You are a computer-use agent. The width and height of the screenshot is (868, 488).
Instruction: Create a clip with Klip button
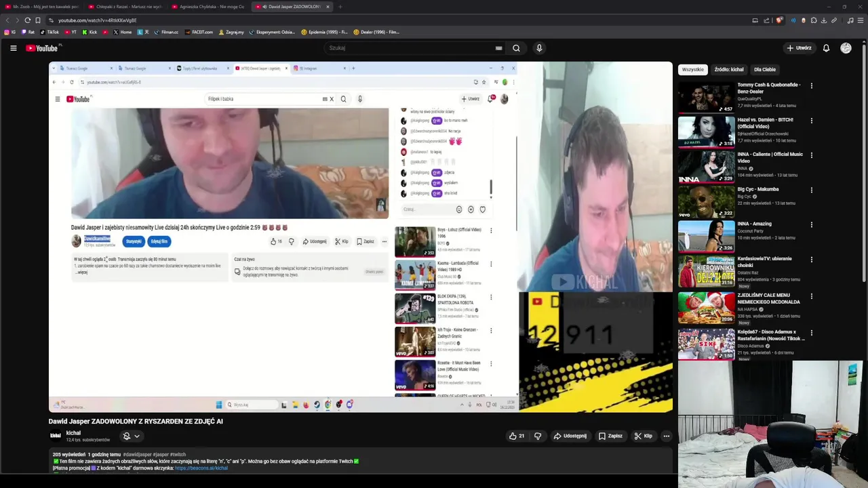click(643, 436)
